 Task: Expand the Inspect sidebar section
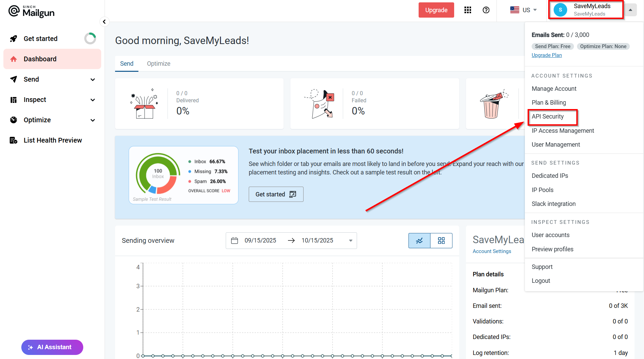coord(93,100)
